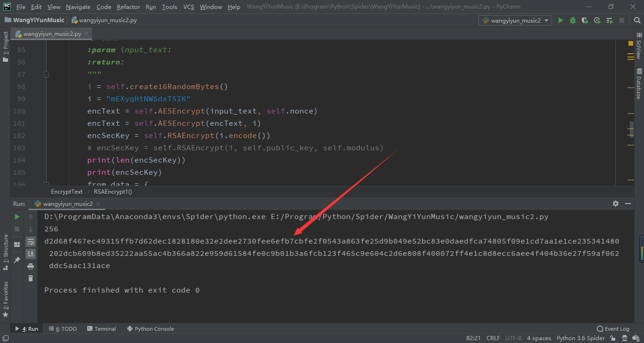This screenshot has width=644, height=343.
Task: Click the lock read-only status icon
Action: tap(614, 338)
